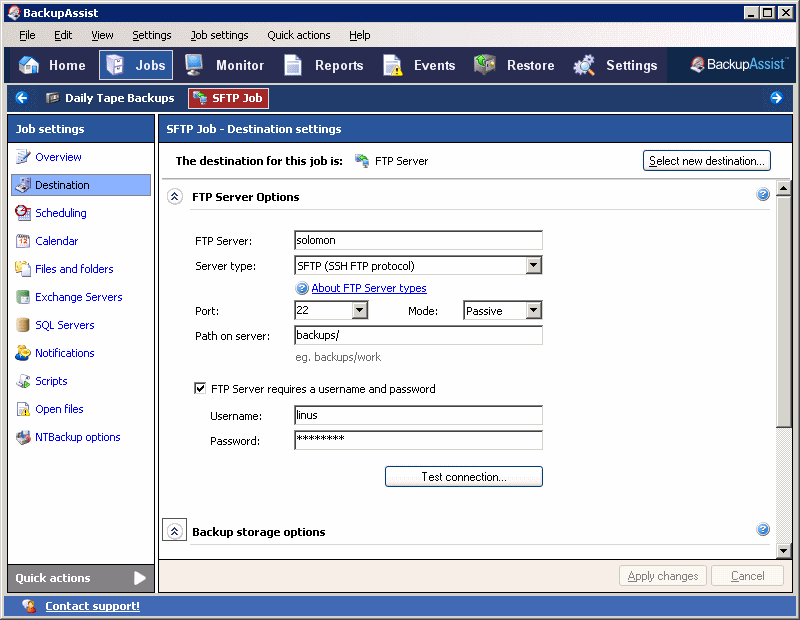Click the BackupAssist title bar icon
The image size is (800, 620).
tap(14, 12)
